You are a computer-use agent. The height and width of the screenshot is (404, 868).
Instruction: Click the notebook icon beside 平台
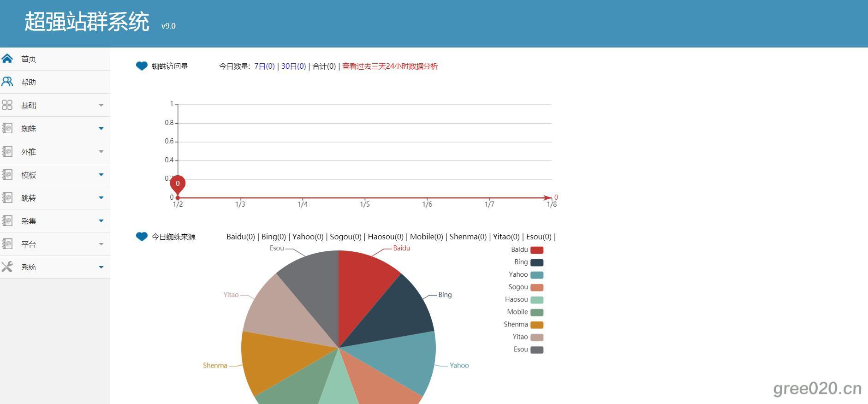(7, 244)
